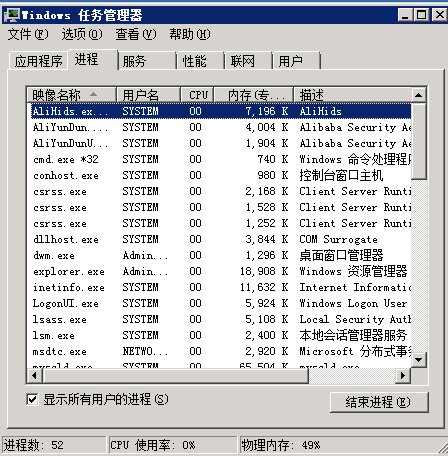Screen dimensions: 448x456
Task: Click the 桌面窗口管理器 description
Action: coord(341,255)
